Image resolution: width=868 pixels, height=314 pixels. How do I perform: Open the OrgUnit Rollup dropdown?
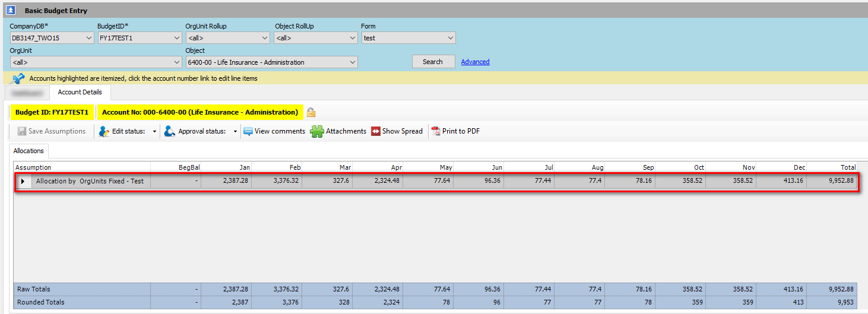228,38
